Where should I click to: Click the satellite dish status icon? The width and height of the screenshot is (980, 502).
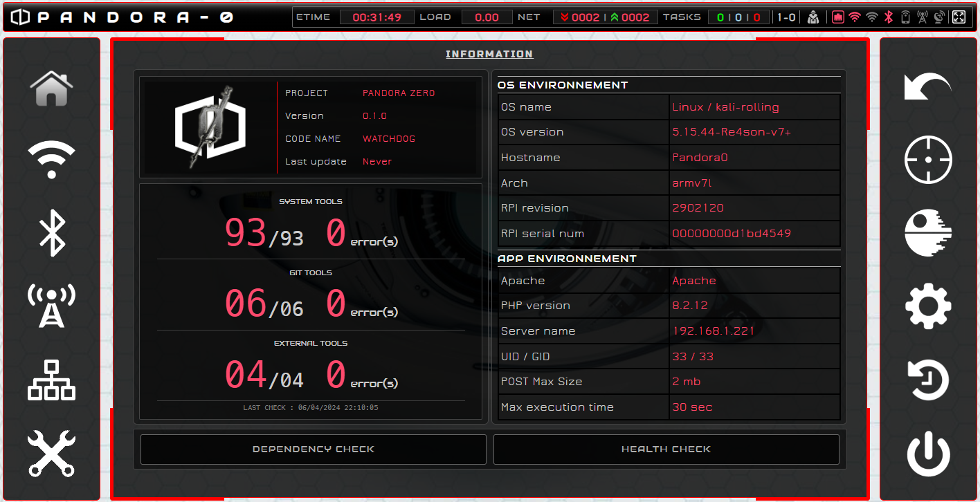pos(940,17)
